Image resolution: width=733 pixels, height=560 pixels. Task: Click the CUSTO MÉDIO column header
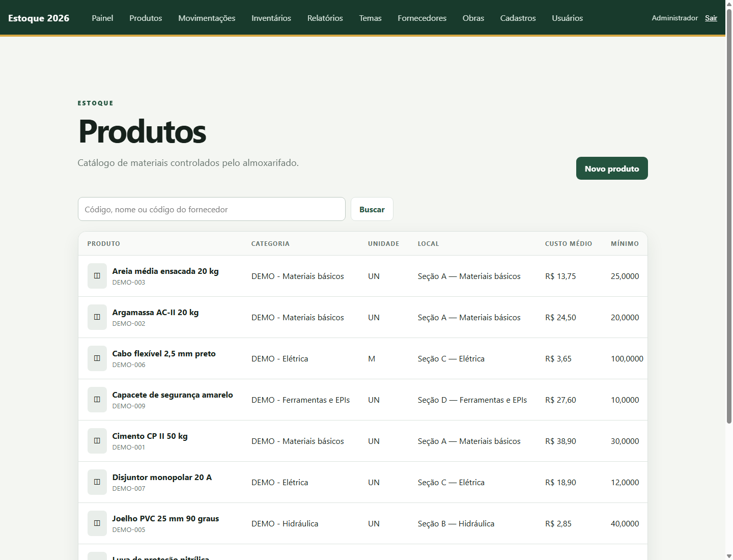click(x=569, y=244)
